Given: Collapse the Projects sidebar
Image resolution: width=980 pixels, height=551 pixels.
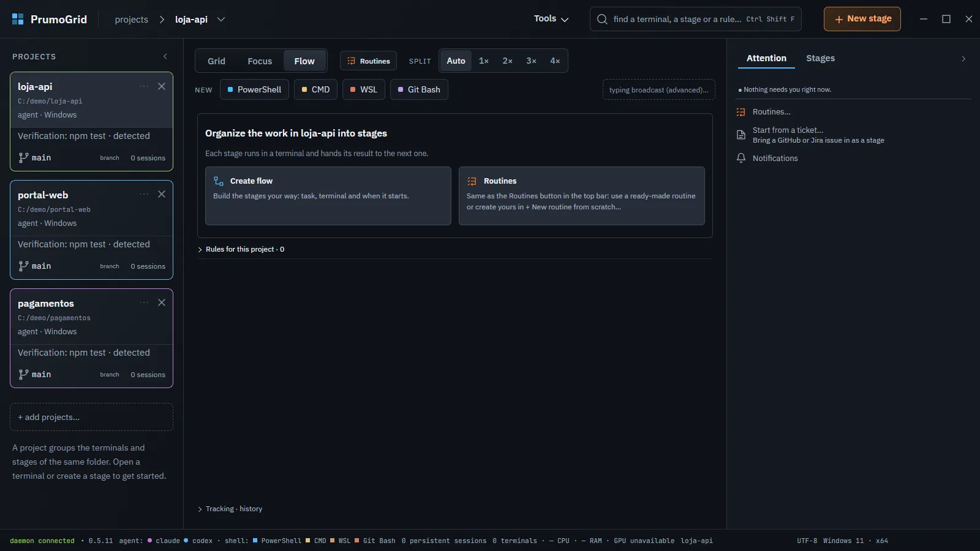Looking at the screenshot, I should [165, 56].
